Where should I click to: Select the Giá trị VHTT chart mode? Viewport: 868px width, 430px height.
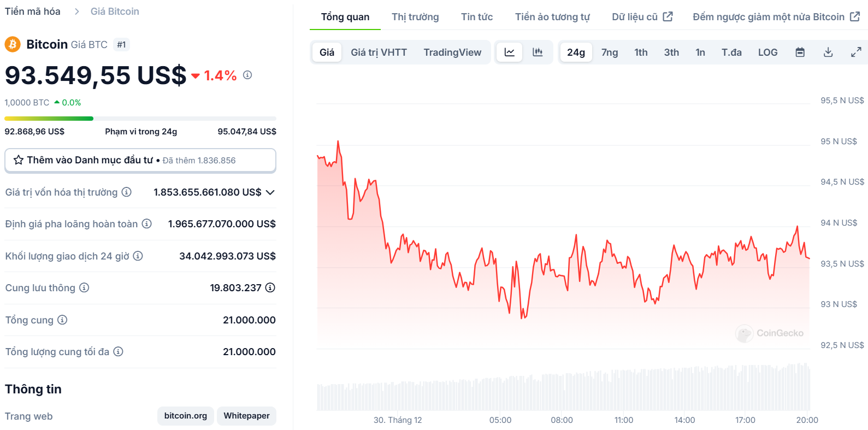click(379, 52)
